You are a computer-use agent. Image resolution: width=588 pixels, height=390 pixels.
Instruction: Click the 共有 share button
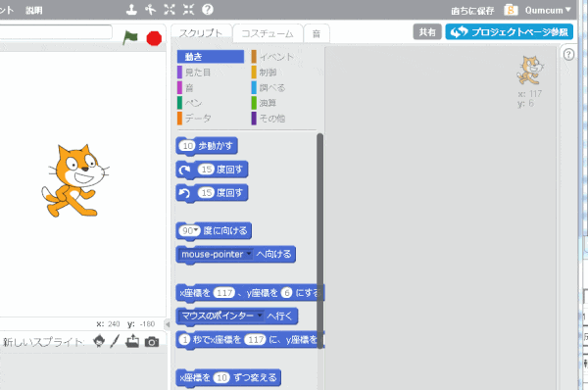click(427, 32)
